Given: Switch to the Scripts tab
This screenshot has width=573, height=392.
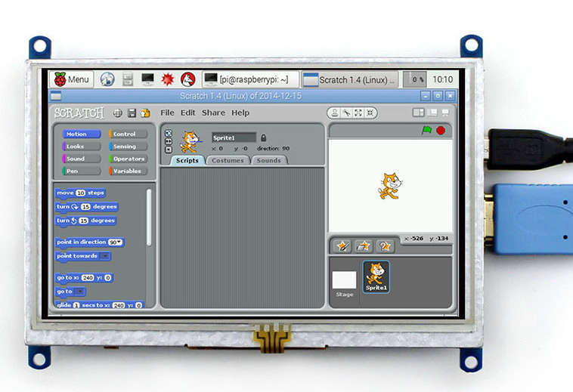Looking at the screenshot, I should tap(187, 161).
